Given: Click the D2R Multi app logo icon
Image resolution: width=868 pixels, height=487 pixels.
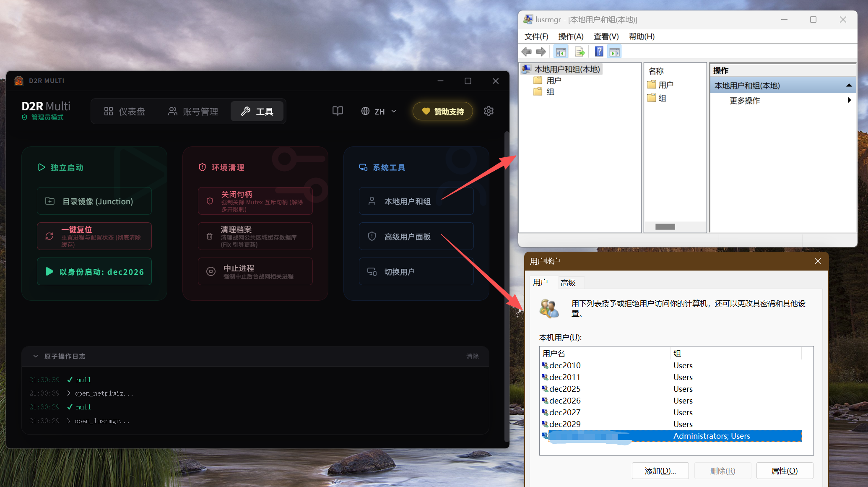Looking at the screenshot, I should tap(19, 81).
